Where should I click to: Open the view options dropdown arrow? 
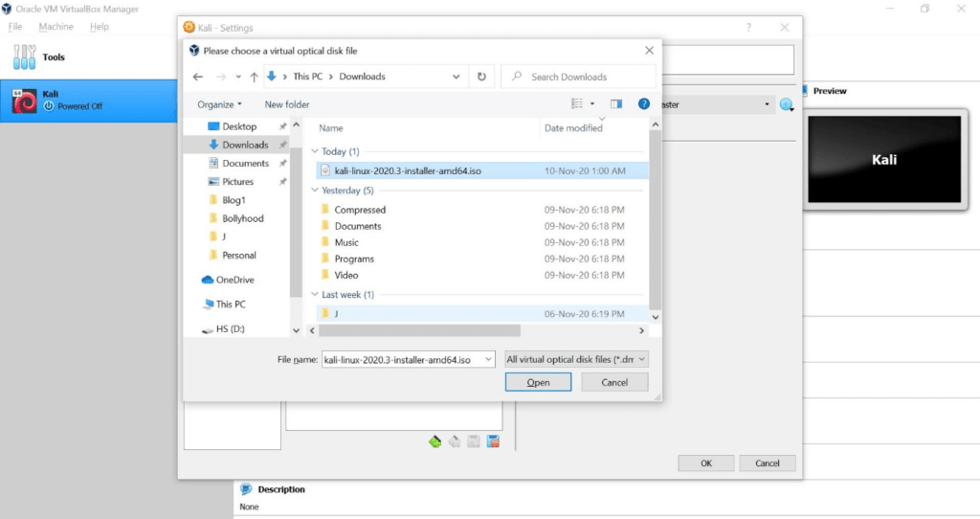click(592, 103)
